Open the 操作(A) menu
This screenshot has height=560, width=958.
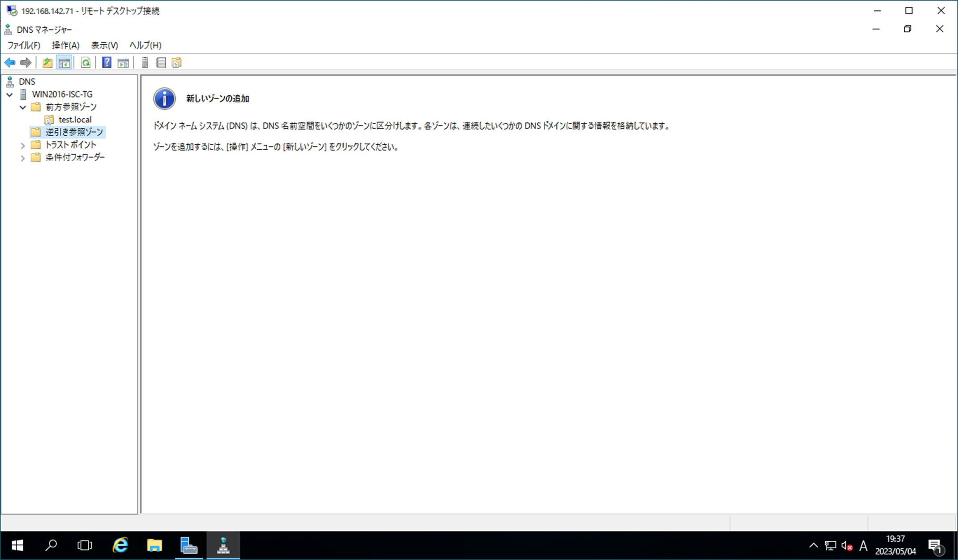coord(65,45)
